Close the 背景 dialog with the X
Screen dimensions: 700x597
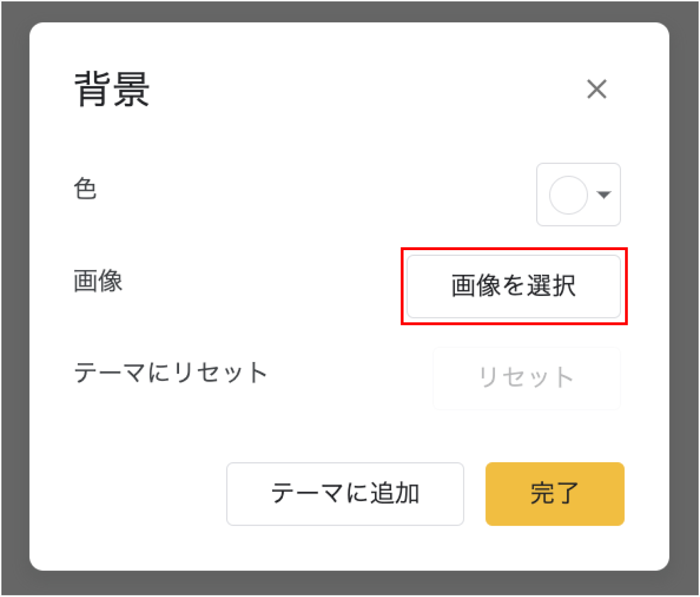tap(597, 89)
